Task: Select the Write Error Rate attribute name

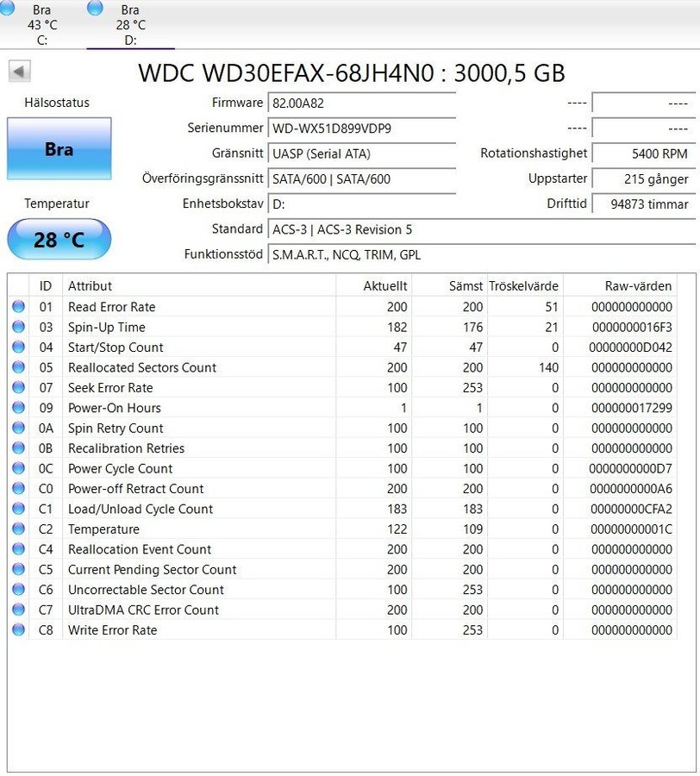Action: click(113, 630)
